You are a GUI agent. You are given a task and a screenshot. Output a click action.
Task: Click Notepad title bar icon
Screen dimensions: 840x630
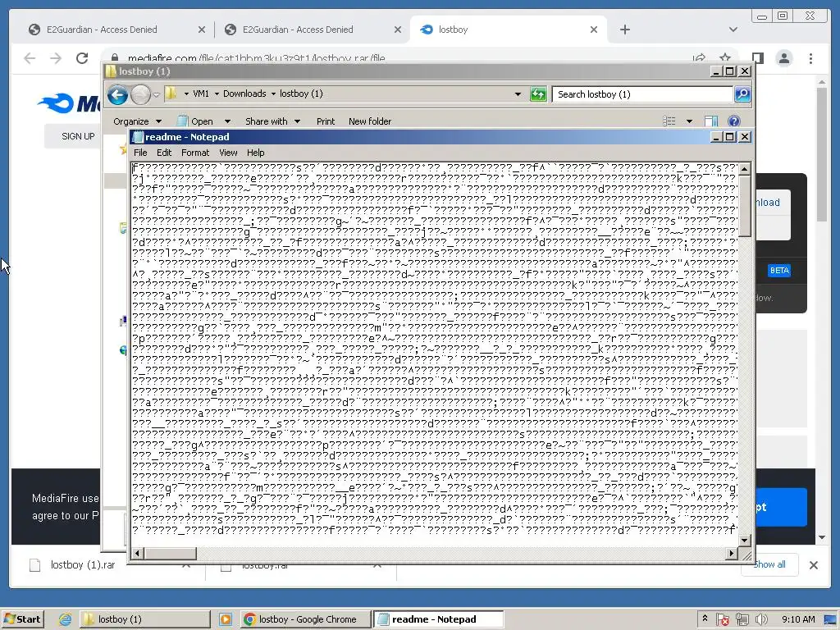coord(138,137)
